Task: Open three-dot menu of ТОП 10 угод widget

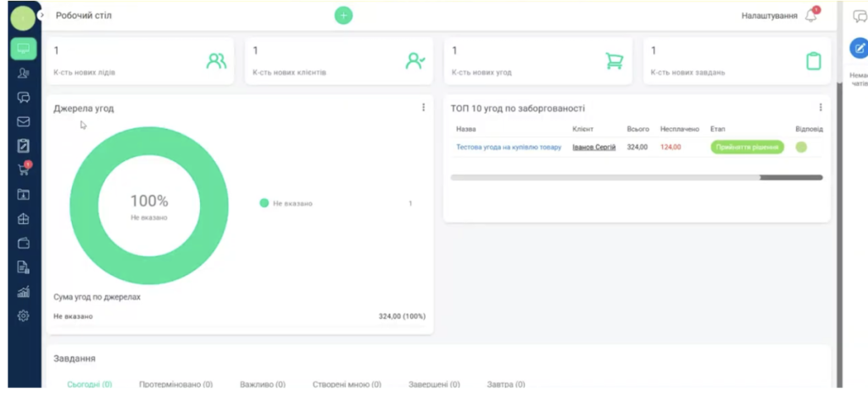Action: coord(821,108)
